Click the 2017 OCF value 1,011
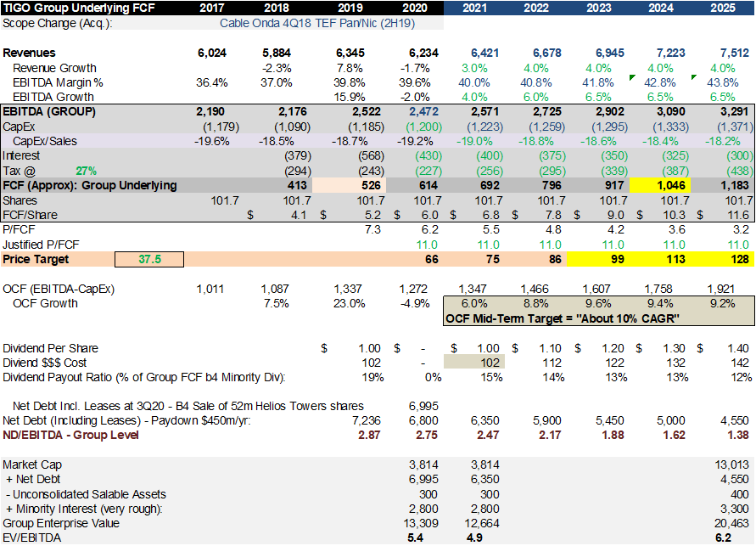Image resolution: width=756 pixels, height=546 pixels. [x=210, y=289]
